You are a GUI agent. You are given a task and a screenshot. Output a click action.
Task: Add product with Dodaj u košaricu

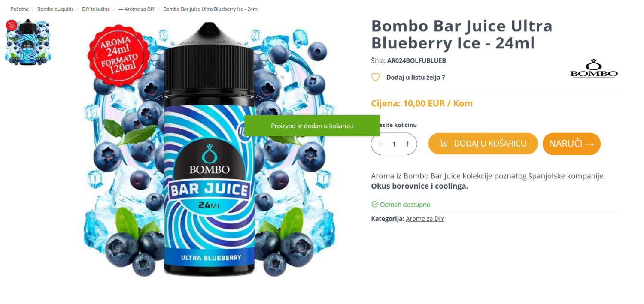[483, 144]
